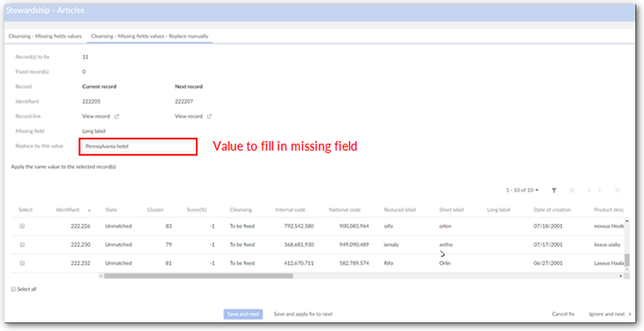644x331 pixels.
Task: Click the Save and next button
Action: coord(243,314)
